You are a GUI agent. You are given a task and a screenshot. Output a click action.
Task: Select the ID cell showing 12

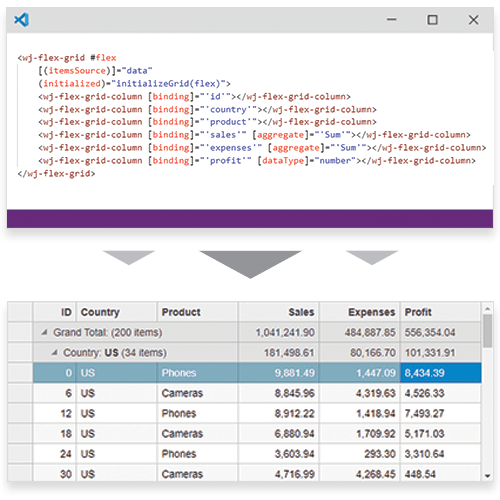pos(55,413)
